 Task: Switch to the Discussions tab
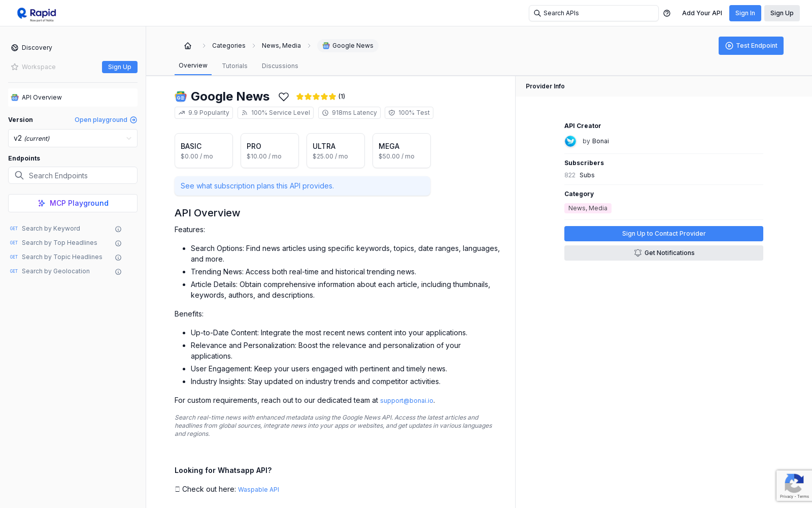click(x=280, y=66)
